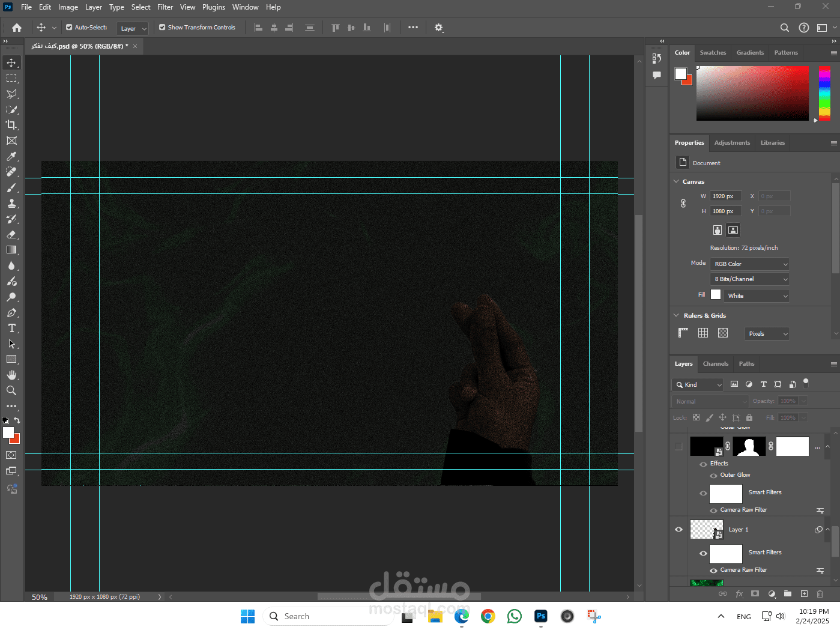840x630 pixels.
Task: Select the Gradient tool
Action: [11, 250]
